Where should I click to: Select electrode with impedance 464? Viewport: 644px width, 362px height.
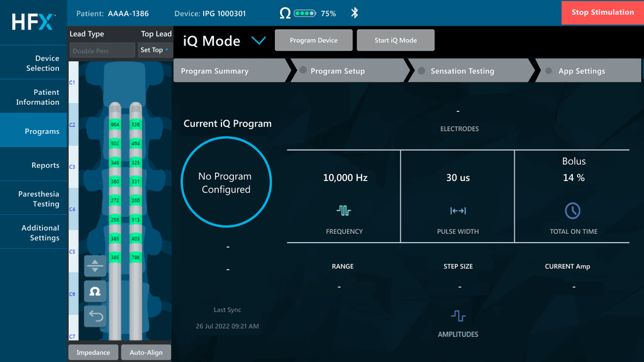pos(136,144)
